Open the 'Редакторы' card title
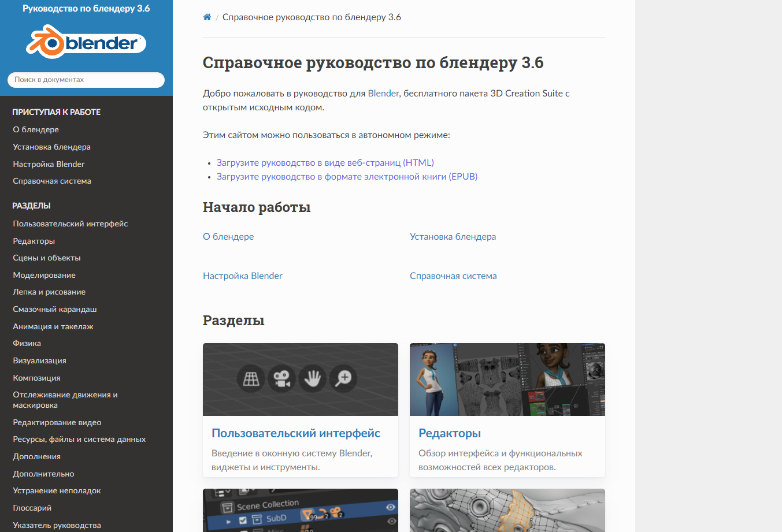782x532 pixels. coord(450,433)
